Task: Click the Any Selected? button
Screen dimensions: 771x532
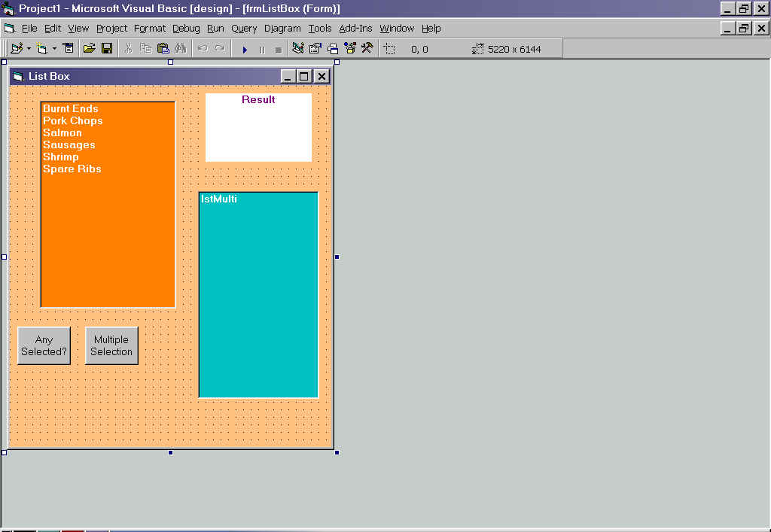Action: click(44, 345)
